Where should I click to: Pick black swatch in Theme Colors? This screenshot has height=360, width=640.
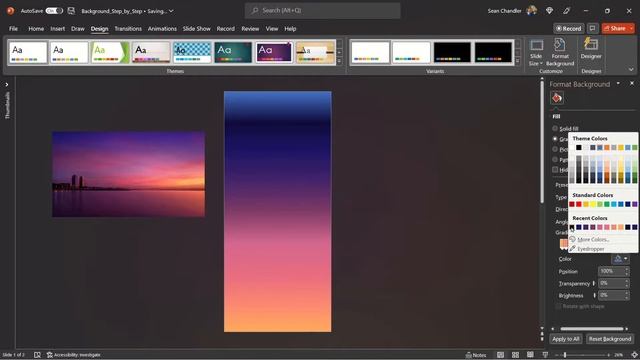(x=579, y=147)
